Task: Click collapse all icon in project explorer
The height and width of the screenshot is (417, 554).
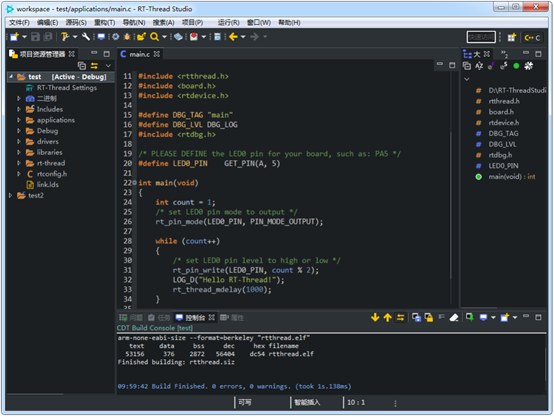Action: tap(82, 65)
